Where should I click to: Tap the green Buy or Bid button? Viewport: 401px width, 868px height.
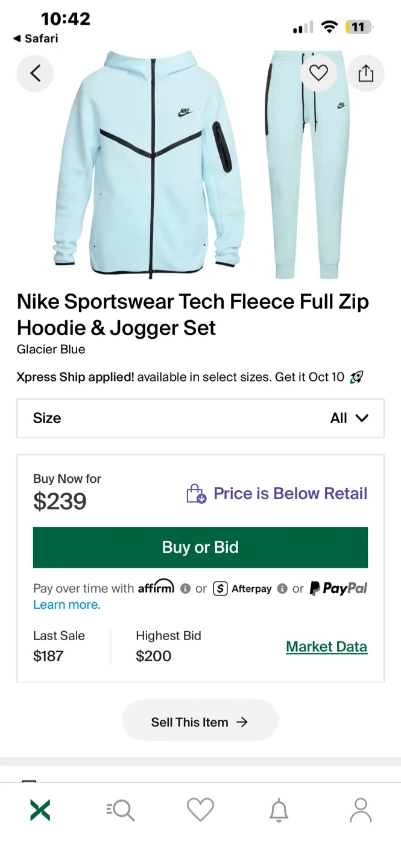click(200, 547)
